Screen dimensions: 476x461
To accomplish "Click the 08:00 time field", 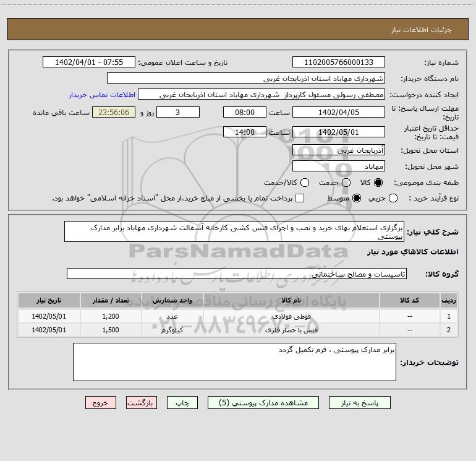I will tap(245, 112).
